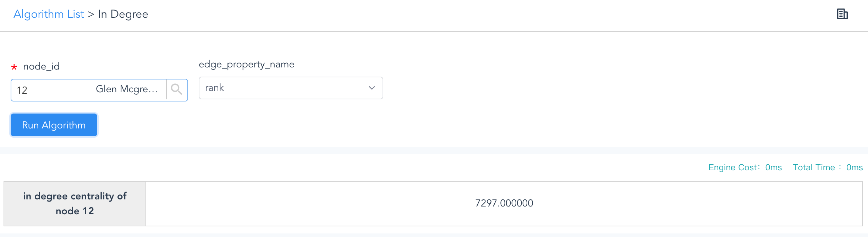Click the node search magnifier icon
Screen dimensions: 868x237
click(176, 89)
